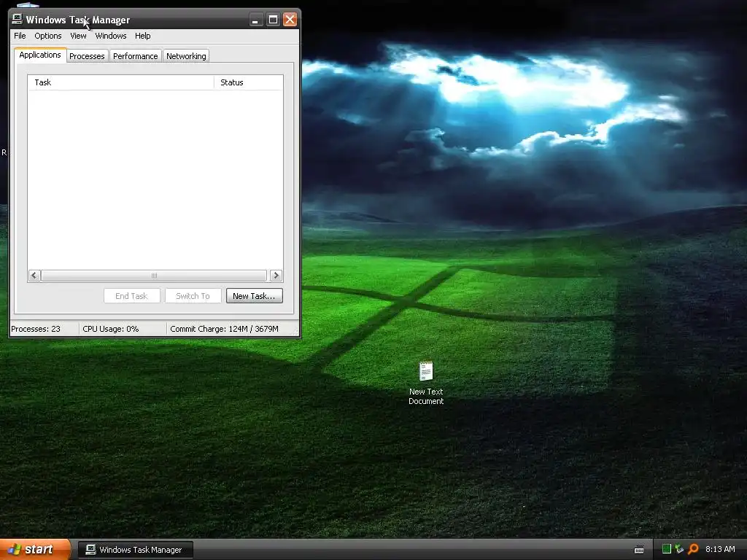
Task: Open the Start menu
Action: pyautogui.click(x=35, y=550)
